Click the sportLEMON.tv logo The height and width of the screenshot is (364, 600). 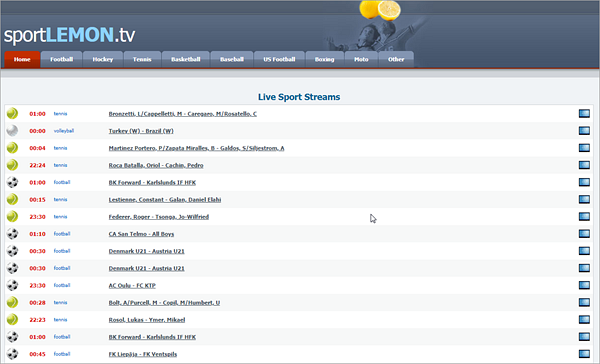pyautogui.click(x=69, y=35)
